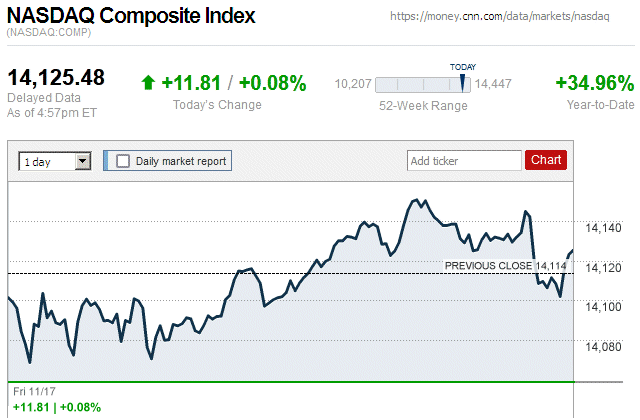The image size is (640, 420).
Task: Focus the Add ticker input field
Action: point(464,160)
